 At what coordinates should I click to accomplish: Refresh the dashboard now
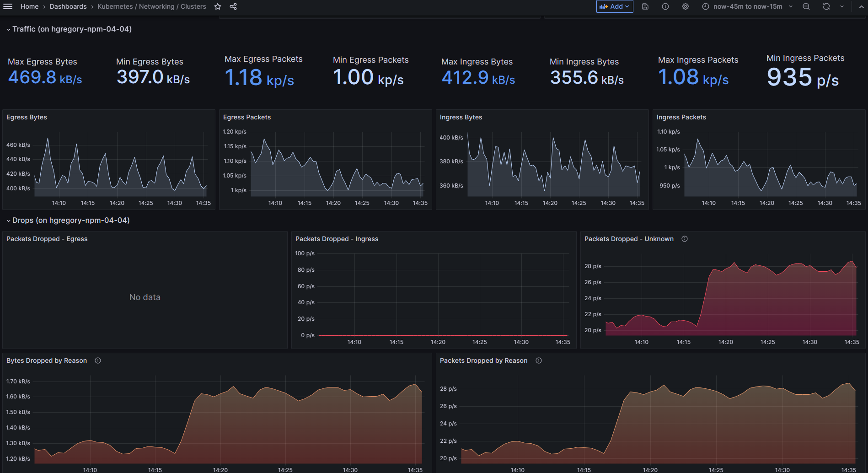click(x=826, y=6)
